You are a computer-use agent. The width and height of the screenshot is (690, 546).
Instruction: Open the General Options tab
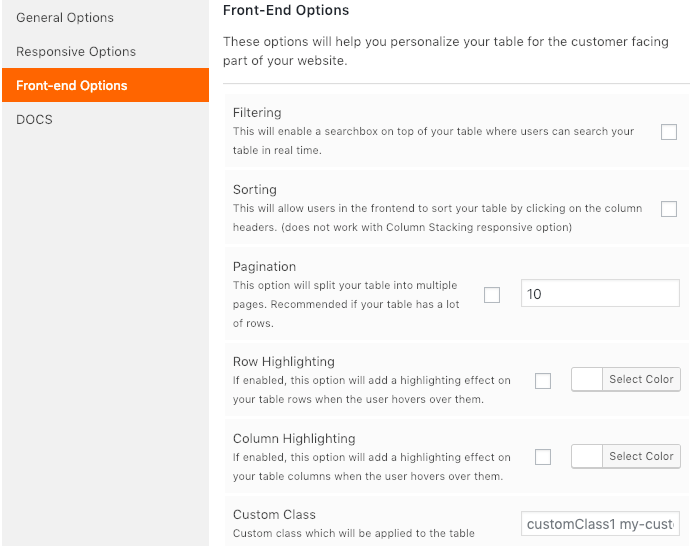tap(65, 18)
